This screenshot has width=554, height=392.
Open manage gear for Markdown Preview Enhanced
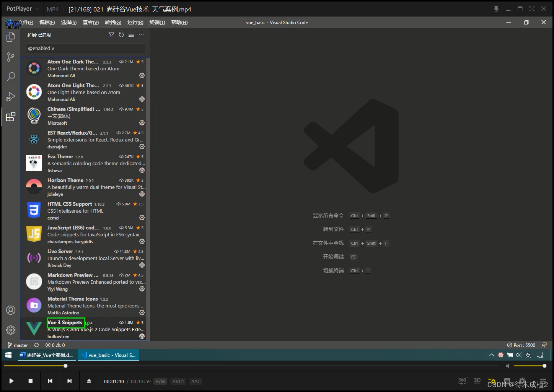142,289
